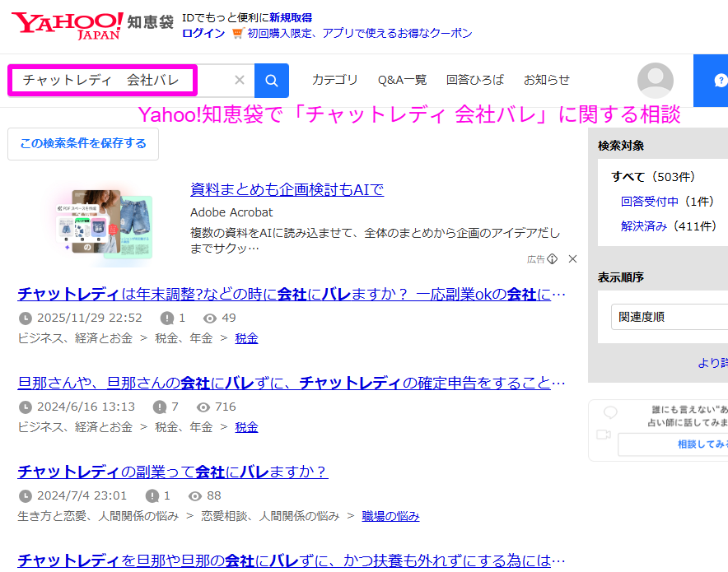This screenshot has width=728, height=572.
Task: Open the ad title 資料まとめも企画検討もAIで
Action: [287, 189]
